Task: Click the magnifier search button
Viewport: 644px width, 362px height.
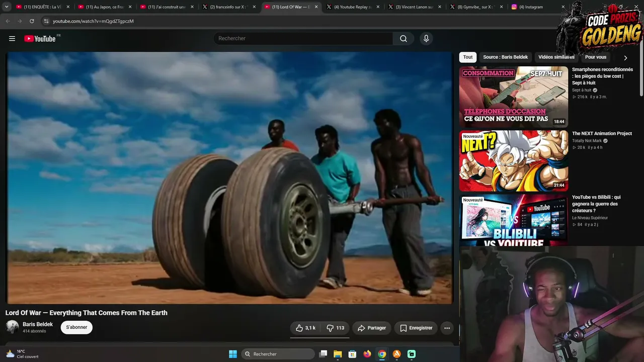Action: click(403, 39)
